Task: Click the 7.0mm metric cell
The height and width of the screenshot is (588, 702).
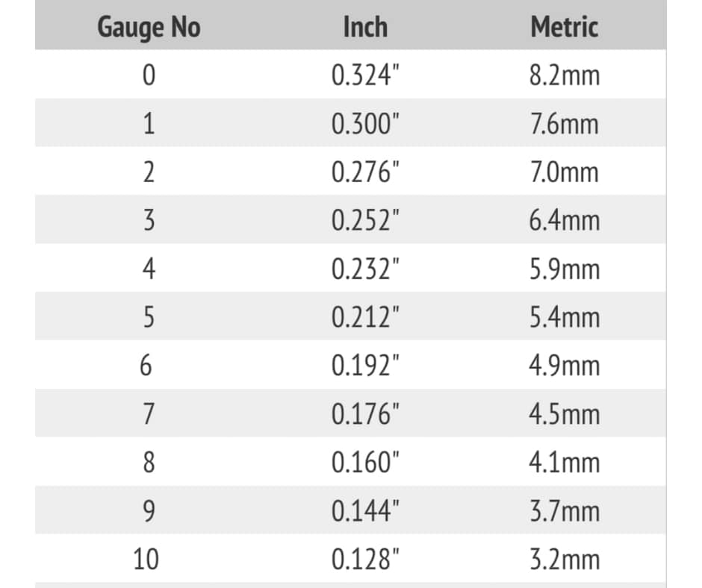Action: pyautogui.click(x=564, y=172)
